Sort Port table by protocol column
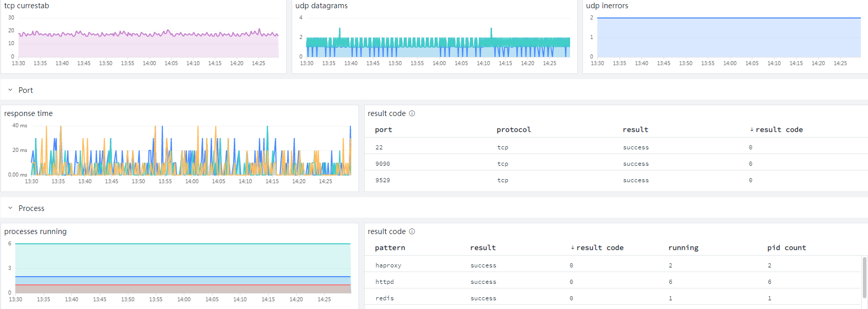This screenshot has width=868, height=309. [x=514, y=130]
